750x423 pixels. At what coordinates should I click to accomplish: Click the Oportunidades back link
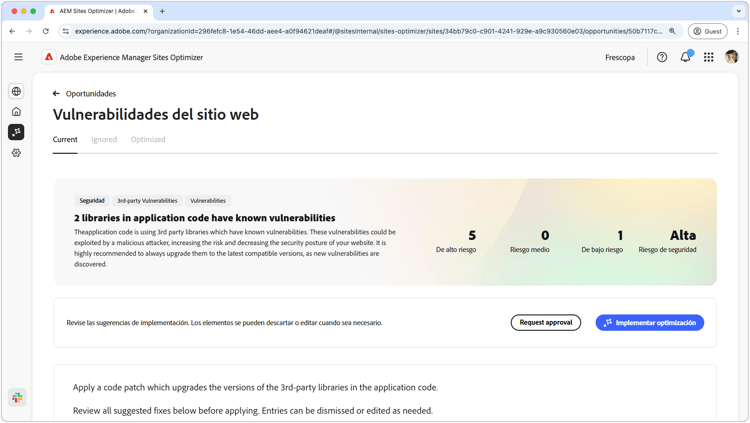point(91,94)
